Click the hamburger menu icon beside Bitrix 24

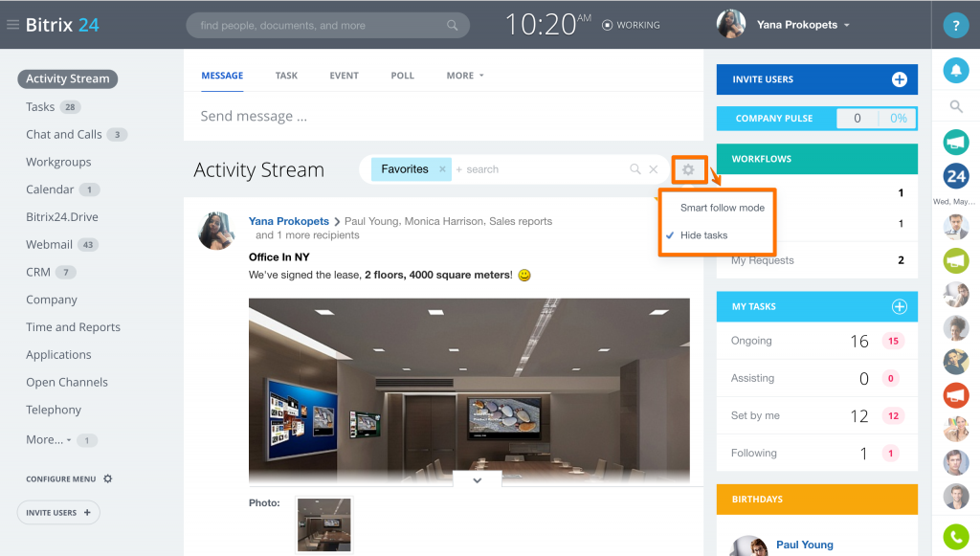coord(12,25)
